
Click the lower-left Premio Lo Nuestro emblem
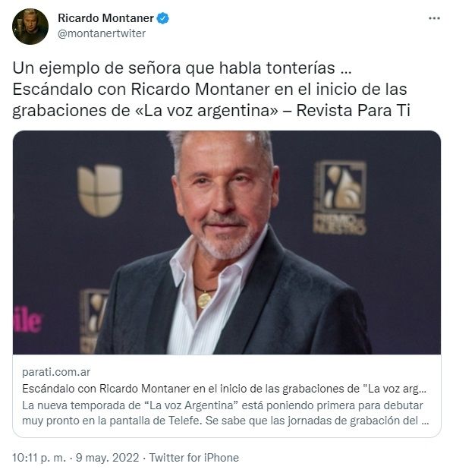[x=93, y=321]
